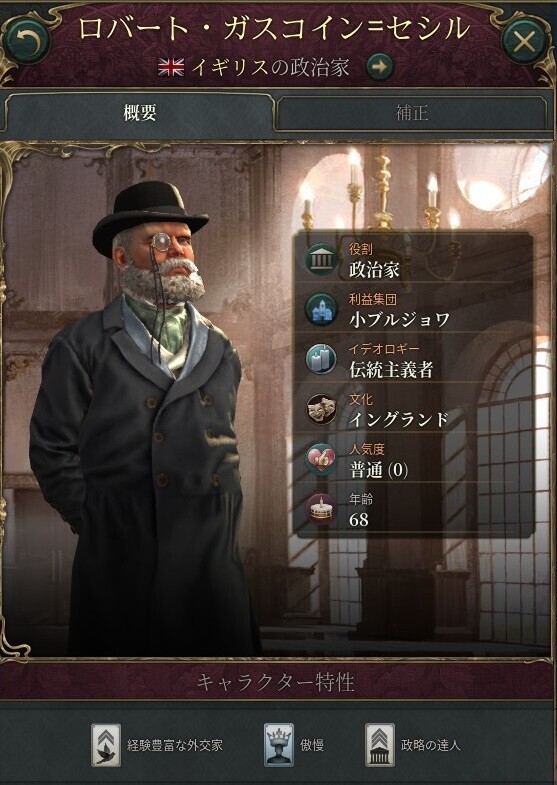
Task: Click the back arrow icon
Action: pyautogui.click(x=28, y=41)
